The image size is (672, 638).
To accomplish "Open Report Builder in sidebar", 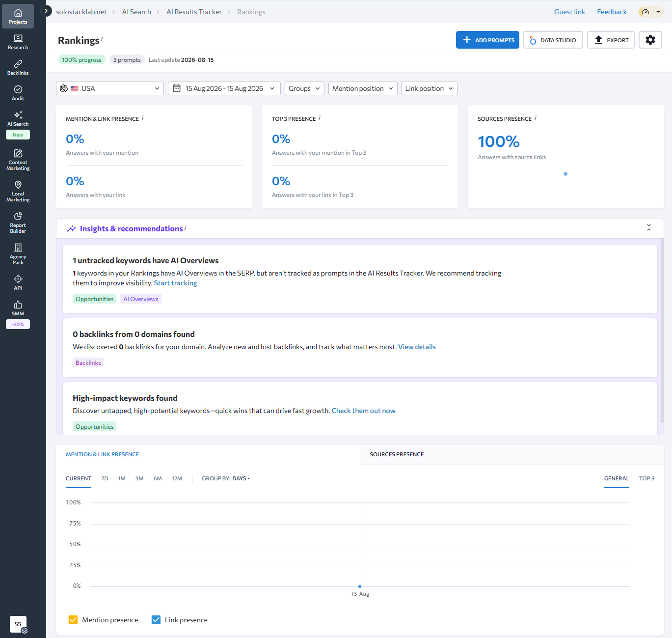I will pos(18,222).
